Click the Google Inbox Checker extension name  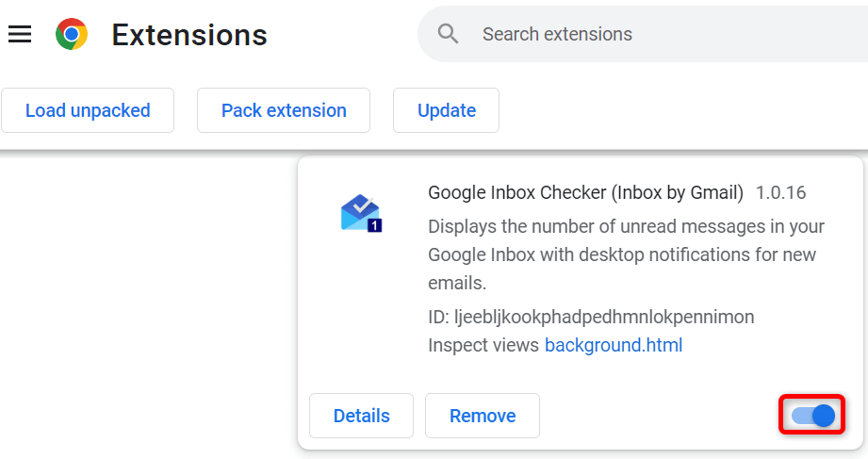point(585,192)
